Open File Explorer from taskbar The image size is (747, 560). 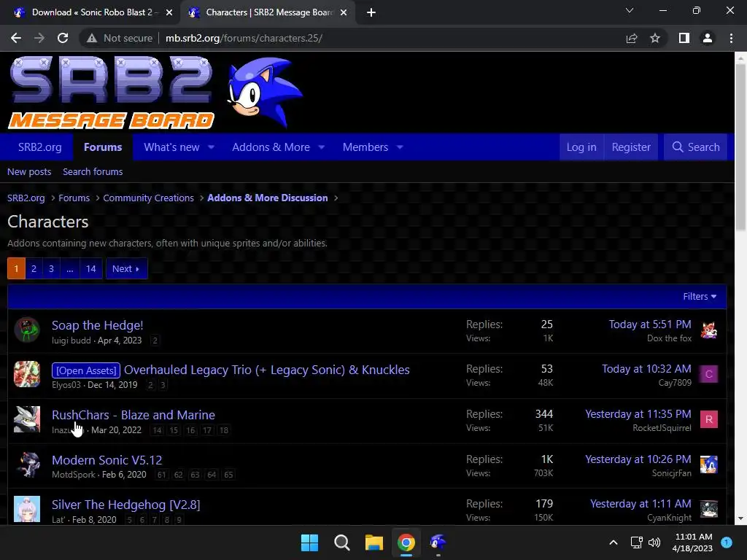pos(374,542)
